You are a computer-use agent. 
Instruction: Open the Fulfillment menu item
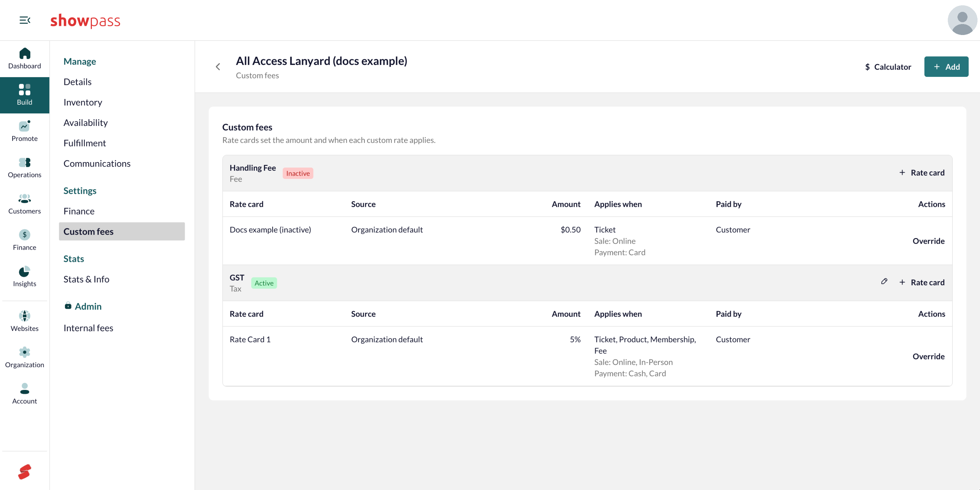point(84,143)
